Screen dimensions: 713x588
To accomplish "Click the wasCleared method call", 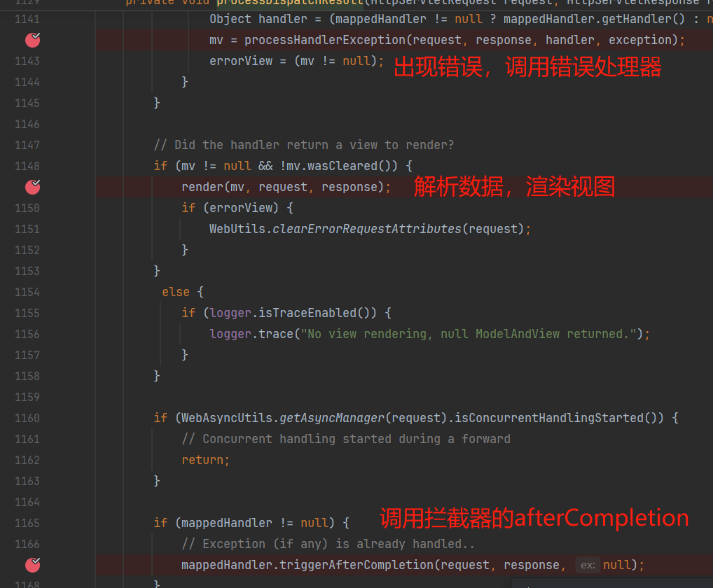I will pos(352,166).
